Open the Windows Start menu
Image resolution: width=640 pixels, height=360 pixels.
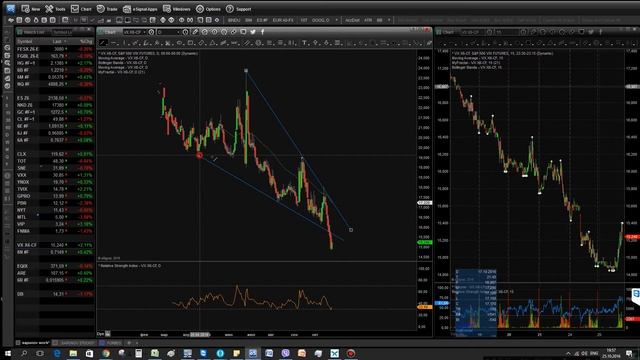click(8, 353)
